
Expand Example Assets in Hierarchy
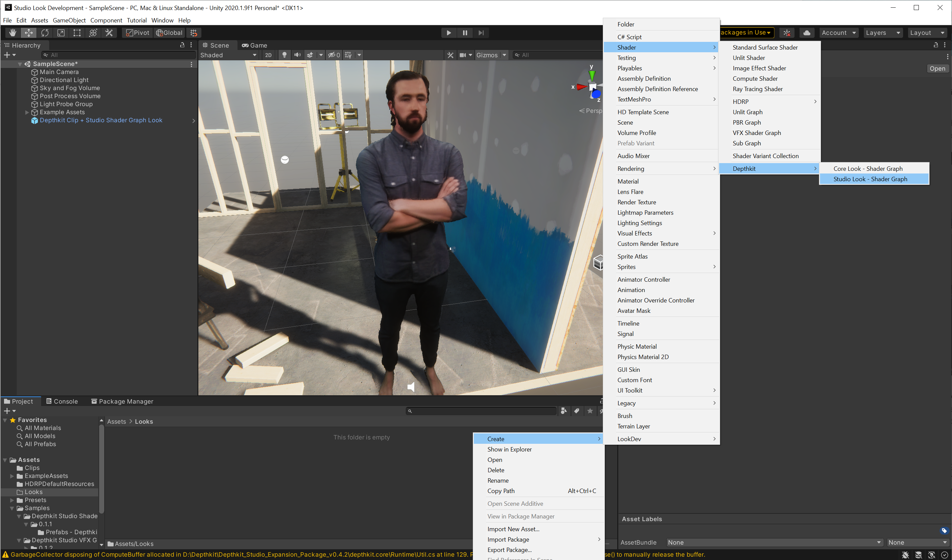coord(27,112)
